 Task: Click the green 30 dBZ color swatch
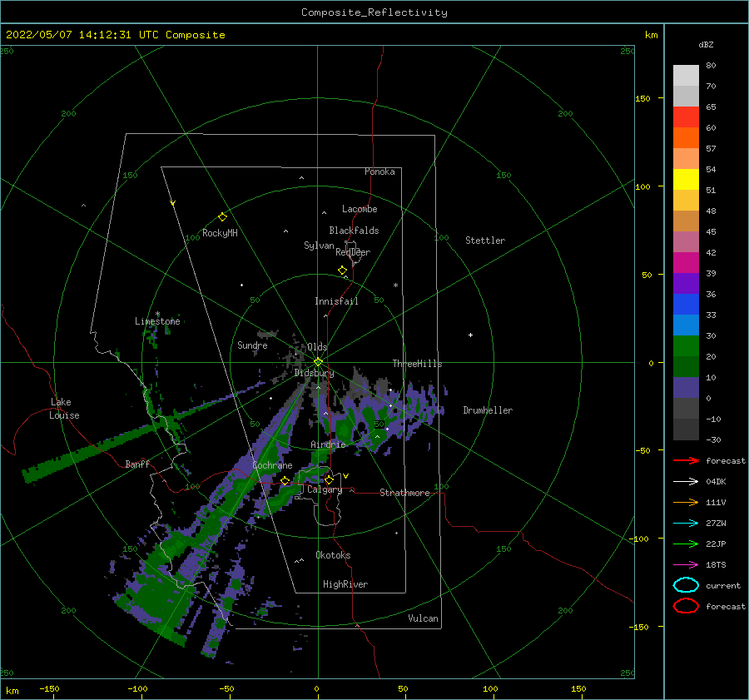coord(686,346)
